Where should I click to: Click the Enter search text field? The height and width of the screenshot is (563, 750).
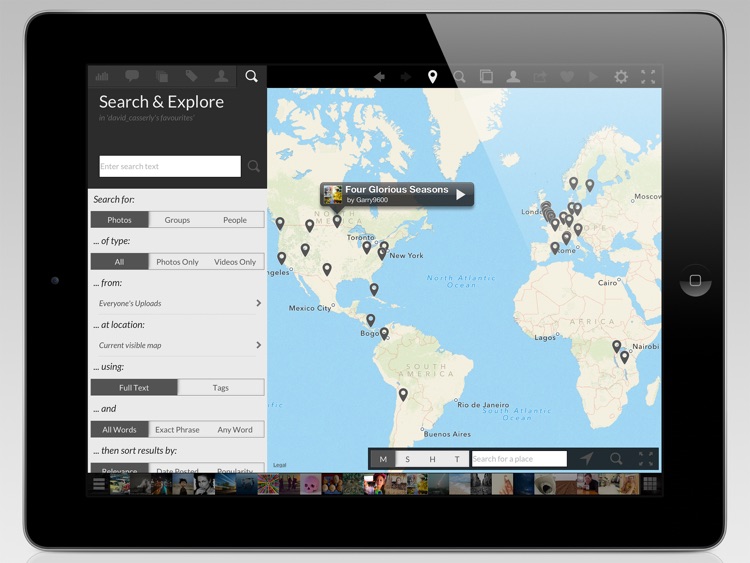[x=170, y=166]
